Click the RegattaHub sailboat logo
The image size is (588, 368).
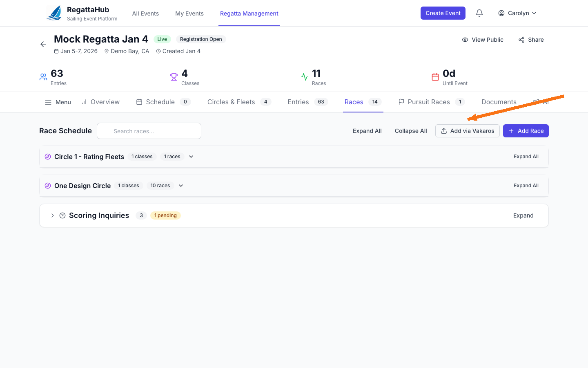click(x=54, y=13)
